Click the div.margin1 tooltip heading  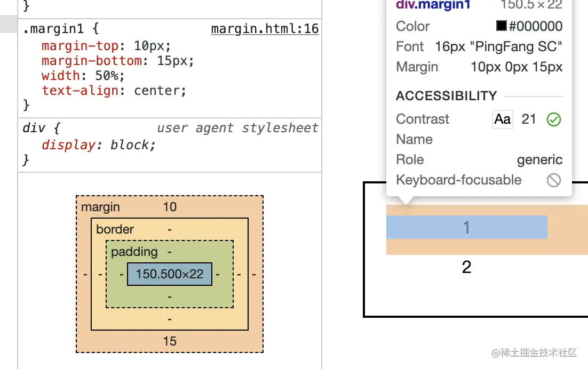tap(433, 5)
